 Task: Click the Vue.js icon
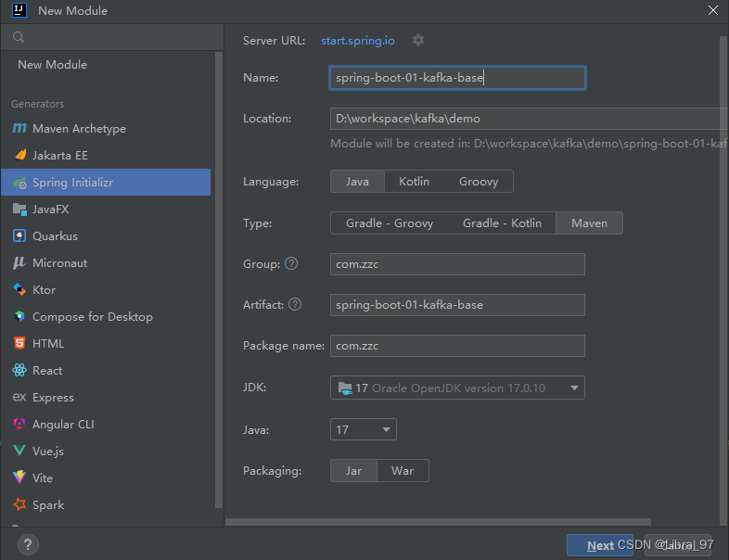(x=19, y=451)
